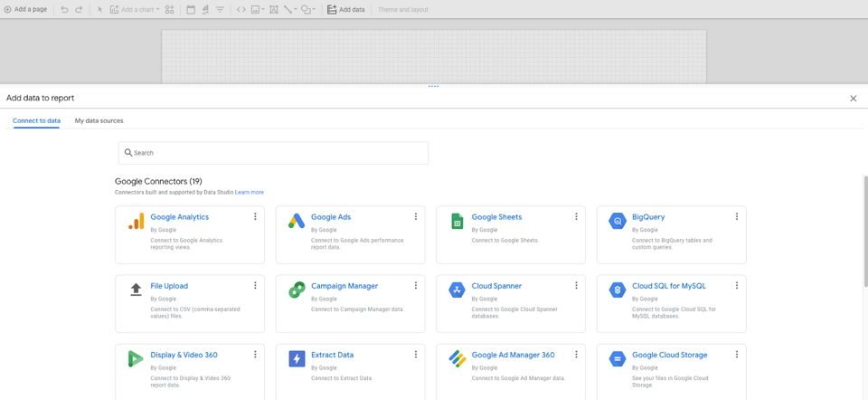The image size is (868, 400).
Task: Select the pointer selection mode tool
Action: click(100, 10)
